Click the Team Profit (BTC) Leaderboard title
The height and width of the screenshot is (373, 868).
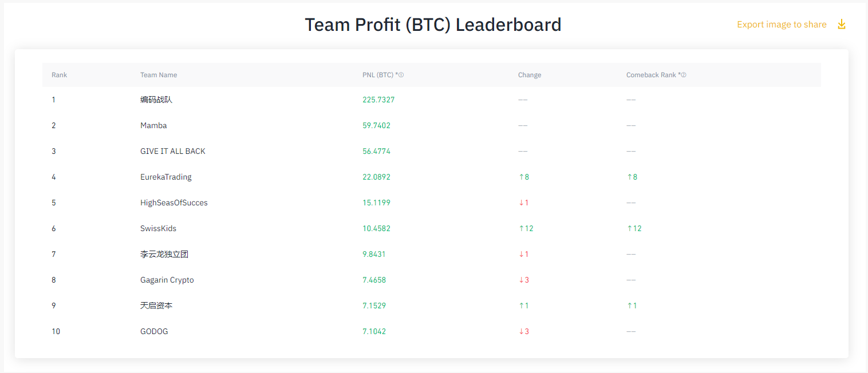(x=433, y=24)
